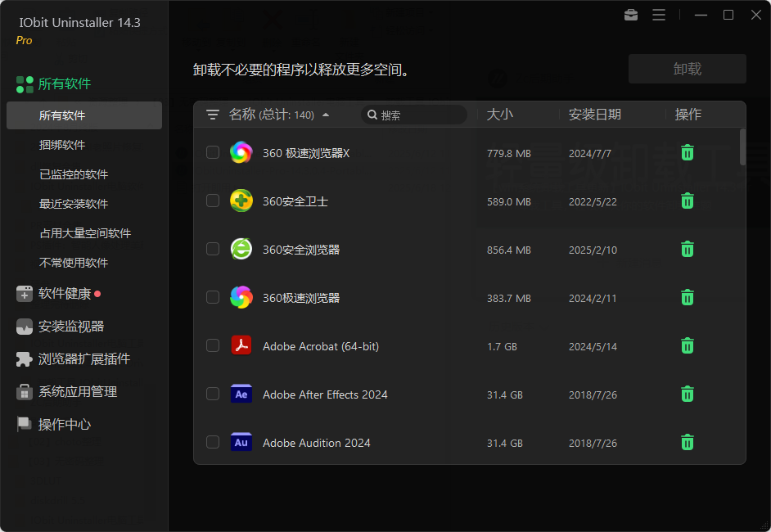Click the 779.8 MB size value

point(508,153)
